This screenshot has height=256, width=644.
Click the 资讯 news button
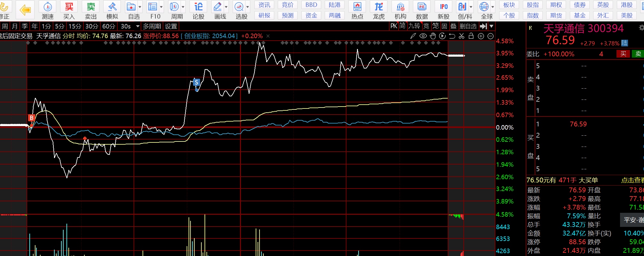(x=264, y=5)
